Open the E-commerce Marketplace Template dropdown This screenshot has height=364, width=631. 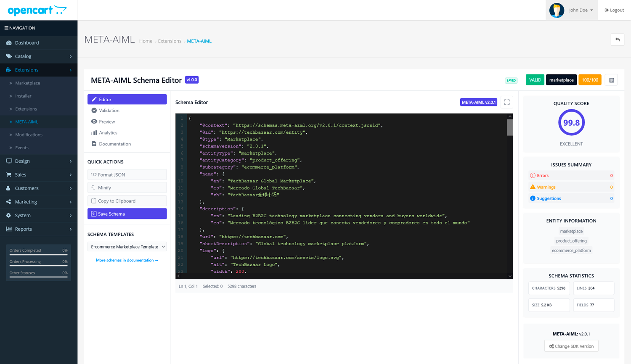(x=127, y=247)
